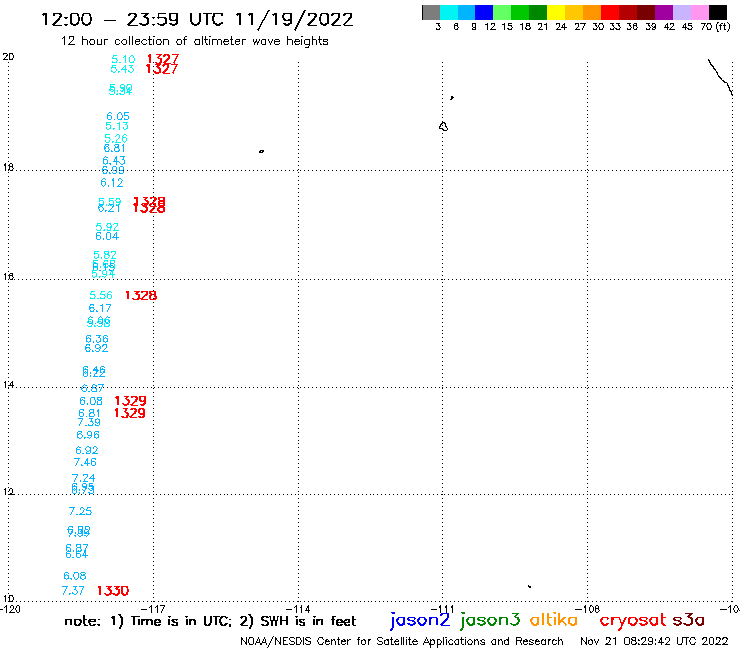This screenshot has height=650, width=740.
Task: Pick the black swatch at scale end
Action: 718,12
